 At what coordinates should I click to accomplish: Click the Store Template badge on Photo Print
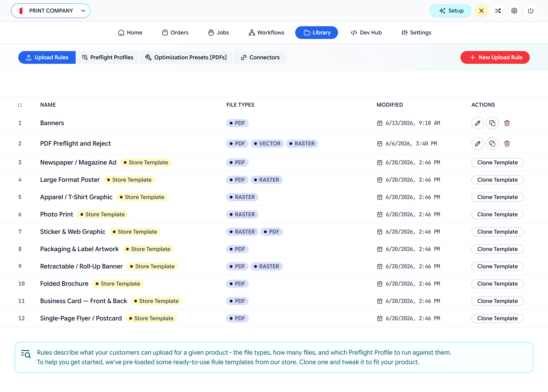tap(102, 214)
